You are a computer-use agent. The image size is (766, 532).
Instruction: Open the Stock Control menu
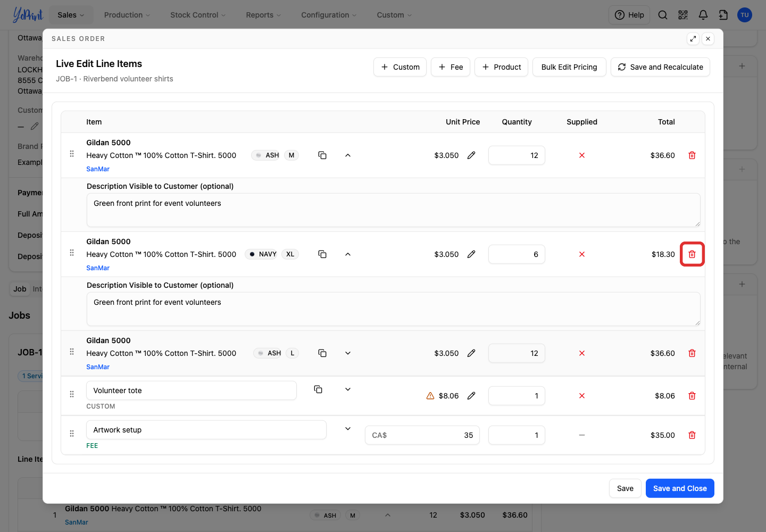(198, 15)
